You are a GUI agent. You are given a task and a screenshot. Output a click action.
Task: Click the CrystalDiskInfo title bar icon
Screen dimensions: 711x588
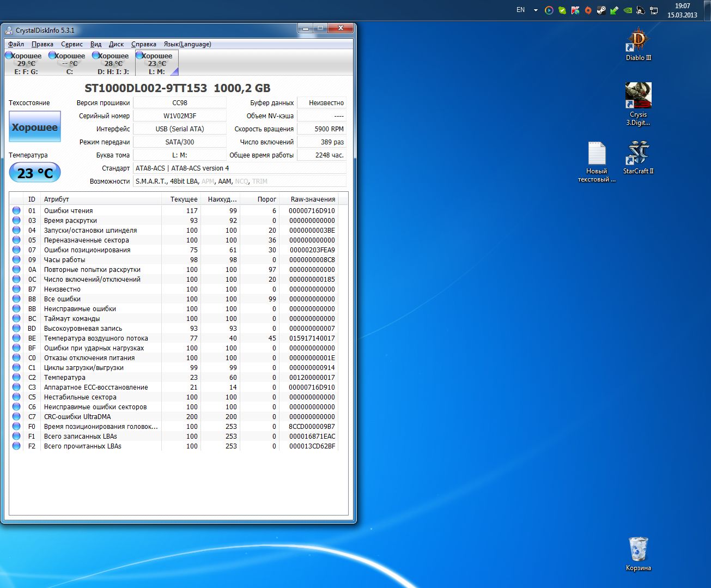(x=9, y=31)
